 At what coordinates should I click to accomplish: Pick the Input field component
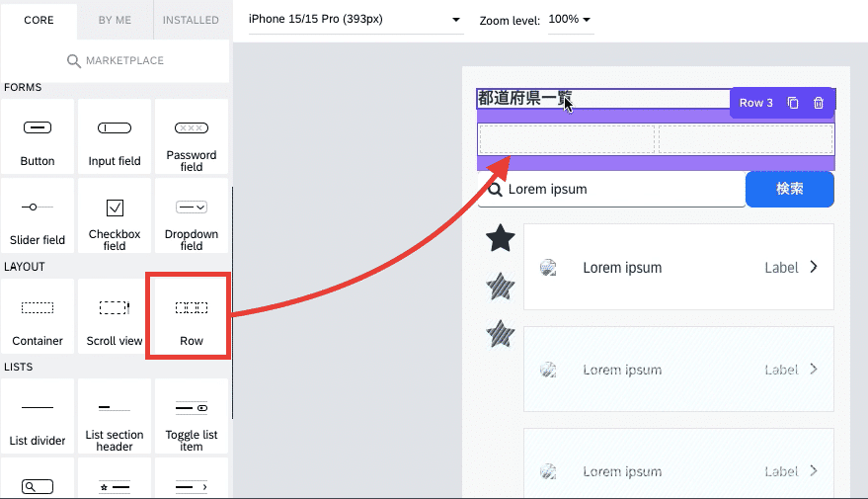coord(114,136)
